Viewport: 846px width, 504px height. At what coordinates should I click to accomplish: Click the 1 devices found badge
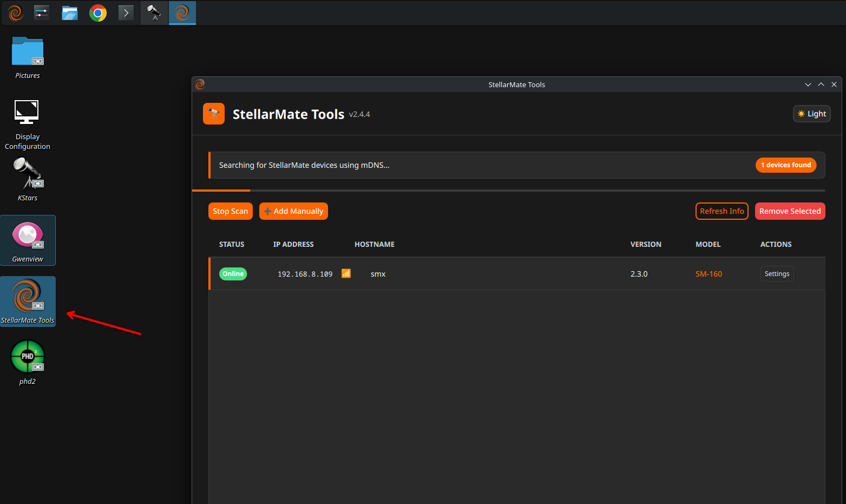pyautogui.click(x=786, y=165)
